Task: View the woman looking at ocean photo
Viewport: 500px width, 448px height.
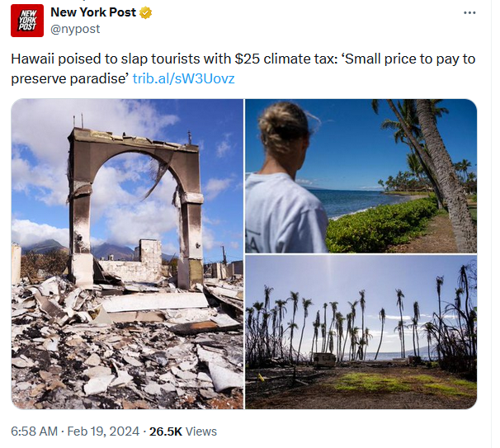Action: 361,176
